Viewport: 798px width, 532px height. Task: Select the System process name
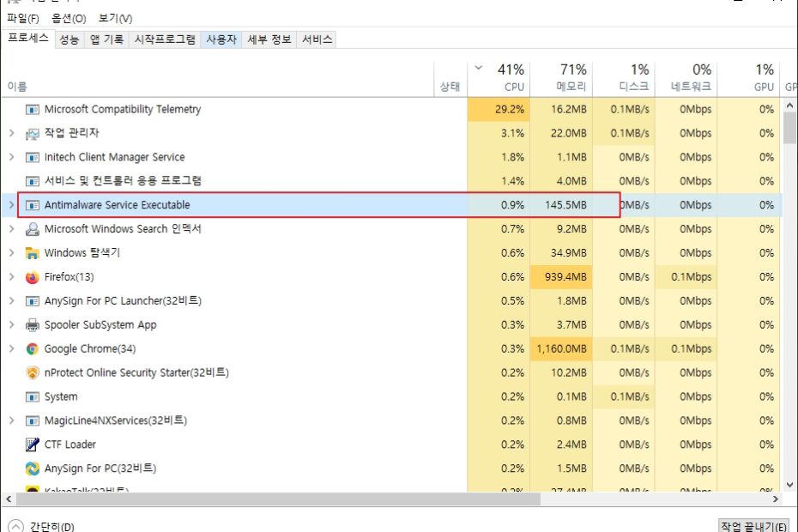click(61, 396)
